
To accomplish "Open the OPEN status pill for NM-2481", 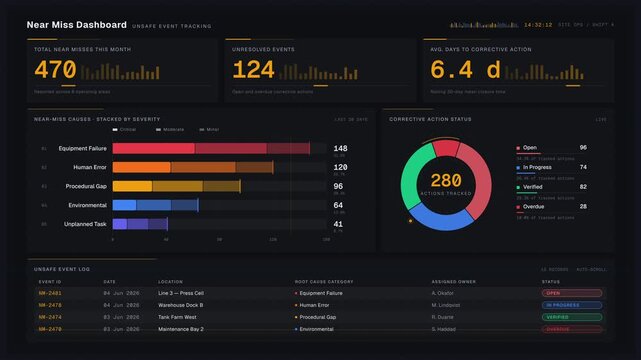I will [572, 293].
